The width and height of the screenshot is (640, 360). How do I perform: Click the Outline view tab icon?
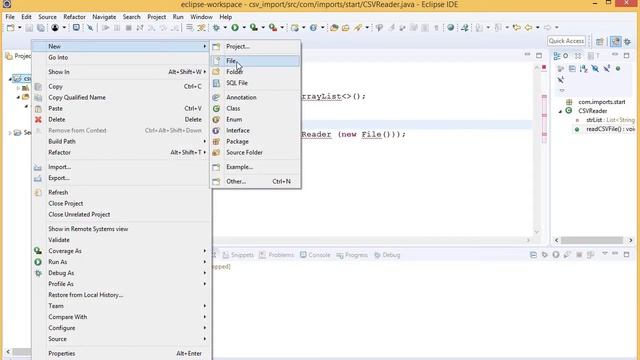[557, 56]
